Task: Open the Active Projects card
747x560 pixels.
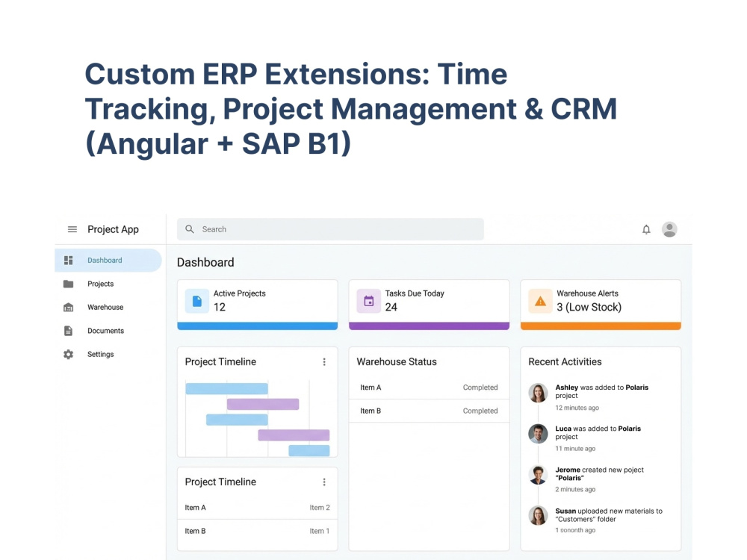Action: click(257, 305)
